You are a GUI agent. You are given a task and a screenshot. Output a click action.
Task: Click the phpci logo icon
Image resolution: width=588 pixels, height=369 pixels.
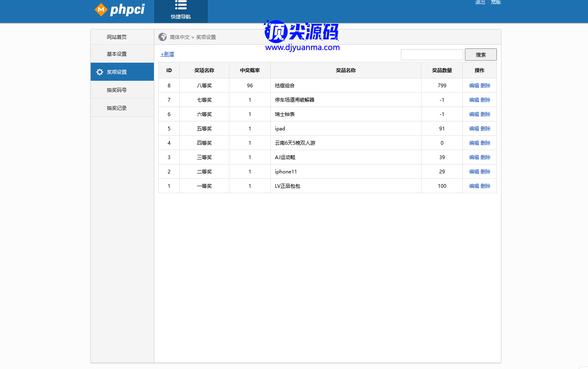[101, 9]
